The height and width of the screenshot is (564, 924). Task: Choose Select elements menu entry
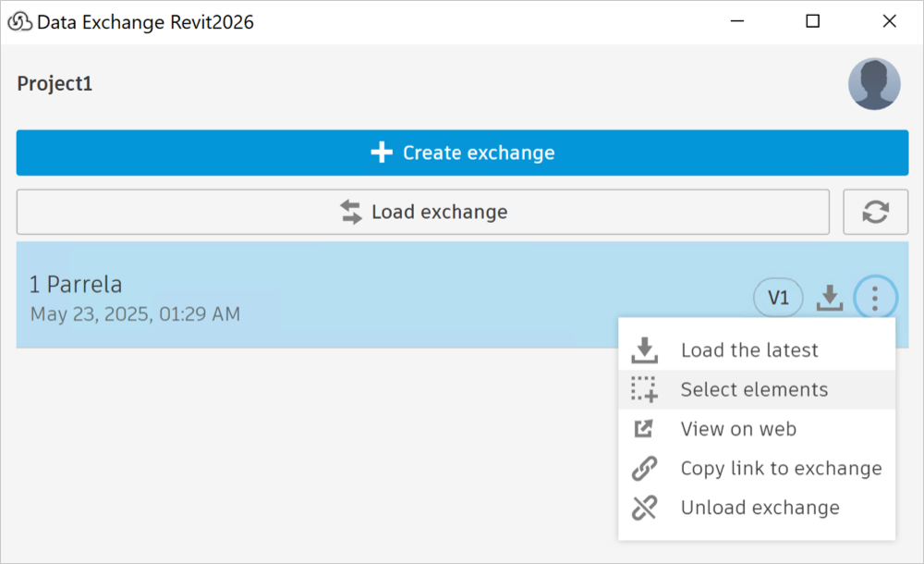point(754,390)
